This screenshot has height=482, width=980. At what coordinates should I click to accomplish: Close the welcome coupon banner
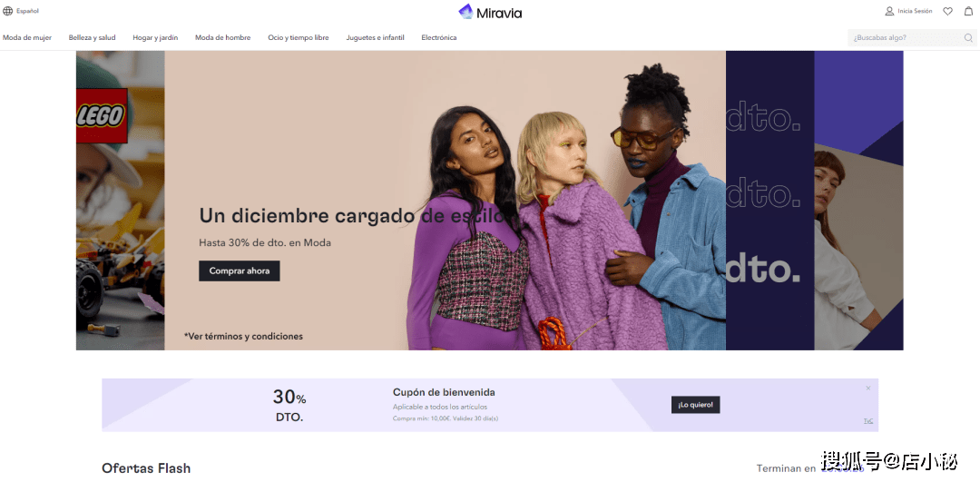pyautogui.click(x=868, y=389)
